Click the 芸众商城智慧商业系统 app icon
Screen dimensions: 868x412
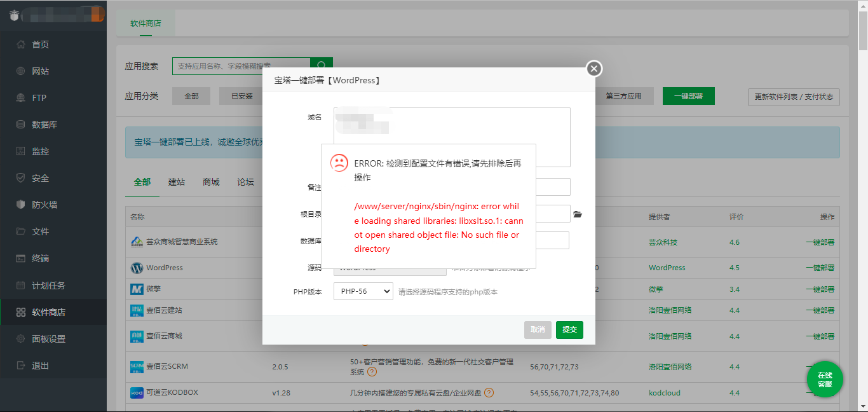[x=137, y=242]
